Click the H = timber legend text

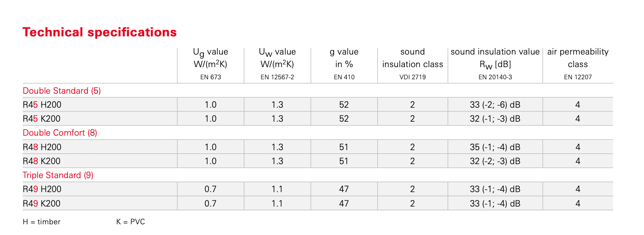click(x=42, y=222)
